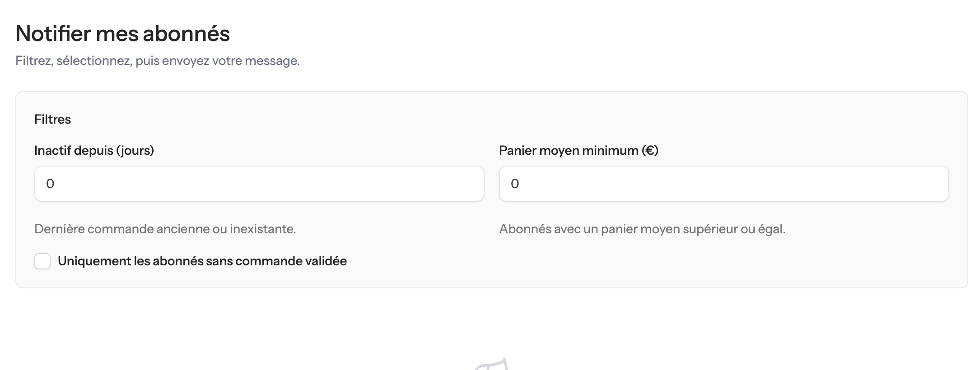Click the 0 value in the inactivity field
The height and width of the screenshot is (370, 980).
point(51,183)
